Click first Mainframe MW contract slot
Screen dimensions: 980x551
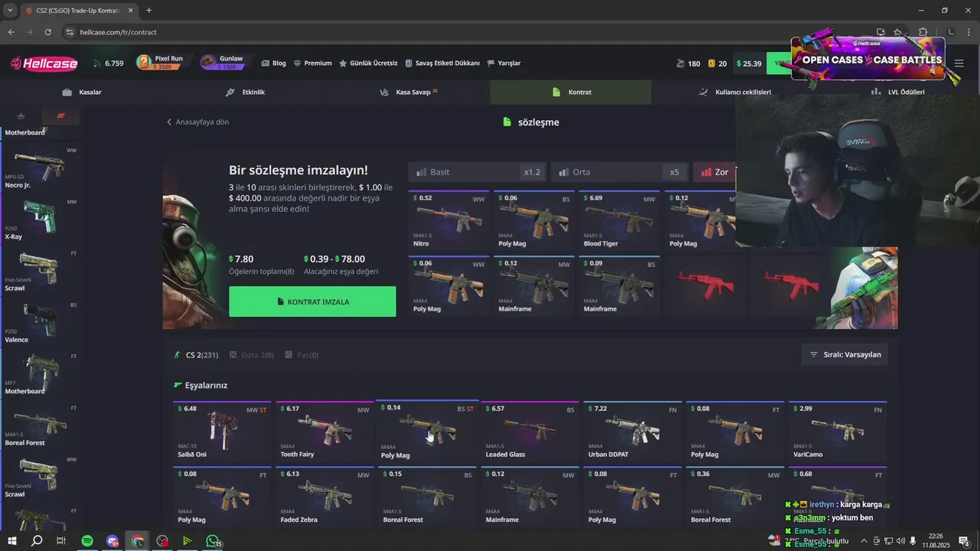534,285
